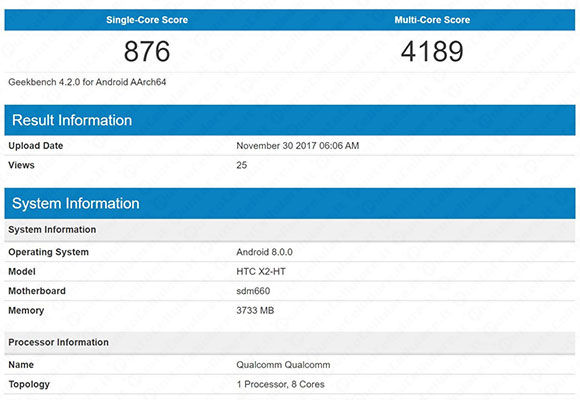
Task: Click the Multi-Core Score header
Action: pos(432,20)
